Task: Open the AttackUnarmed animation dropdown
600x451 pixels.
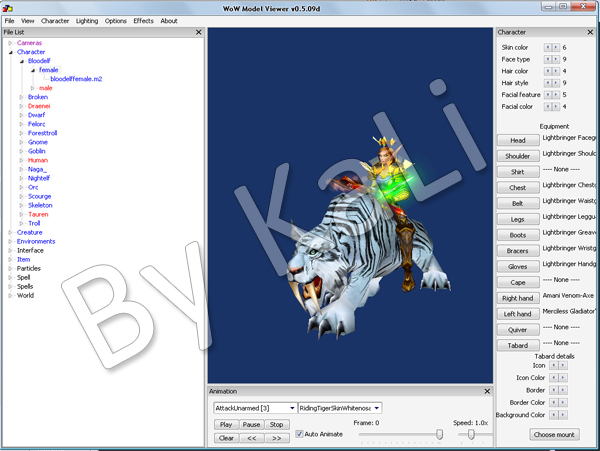Action: click(292, 408)
